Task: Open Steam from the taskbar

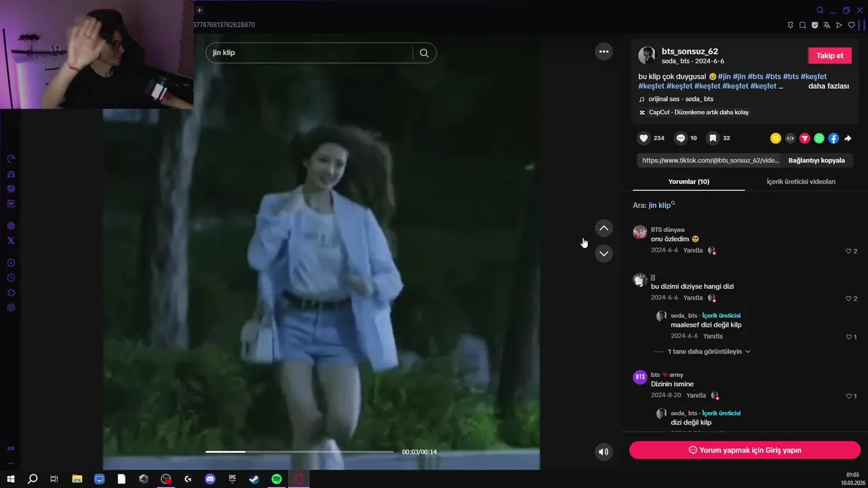Action: 254,479
